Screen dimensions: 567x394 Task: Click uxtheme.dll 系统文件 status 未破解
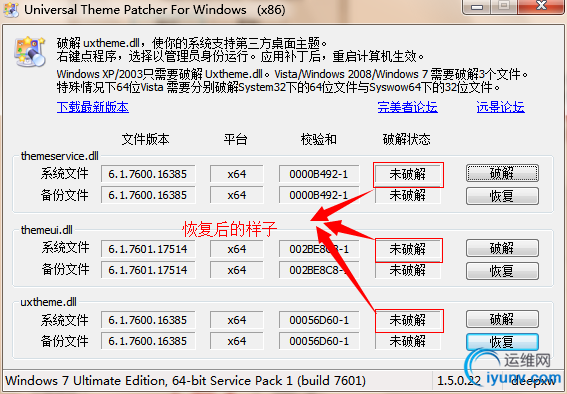pyautogui.click(x=408, y=320)
